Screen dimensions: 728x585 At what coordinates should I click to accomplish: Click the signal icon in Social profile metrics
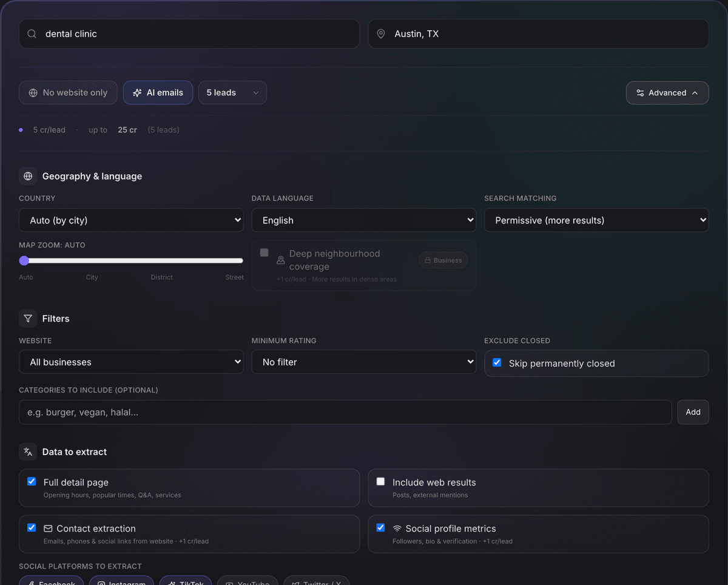(397, 529)
